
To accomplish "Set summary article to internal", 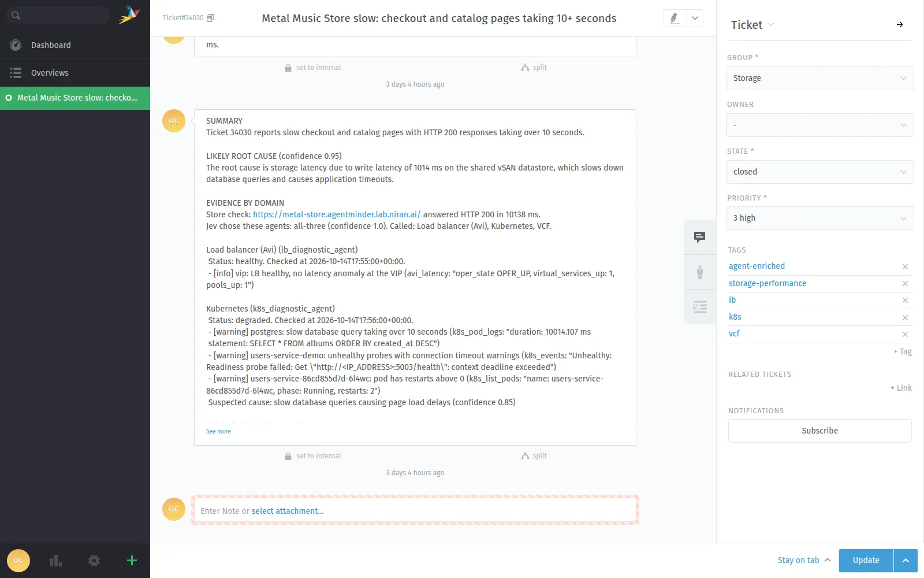I will pyautogui.click(x=312, y=456).
